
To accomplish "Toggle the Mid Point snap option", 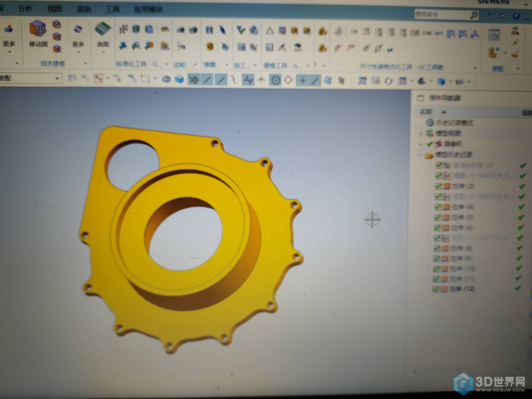I will tap(221, 80).
